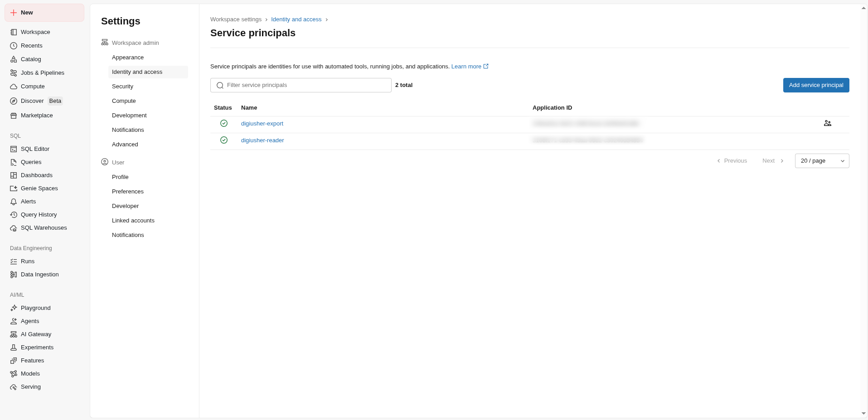Click the Next page button

point(773,161)
